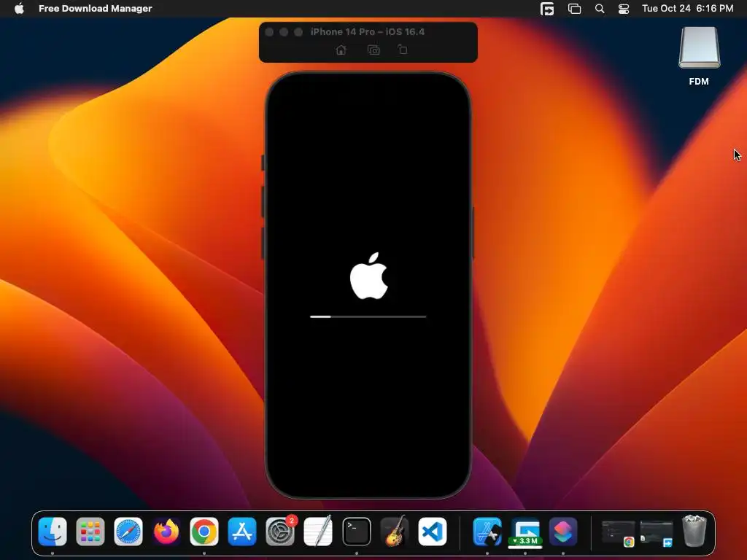Click the Simulator Home button icon
The image size is (747, 560).
(x=341, y=50)
